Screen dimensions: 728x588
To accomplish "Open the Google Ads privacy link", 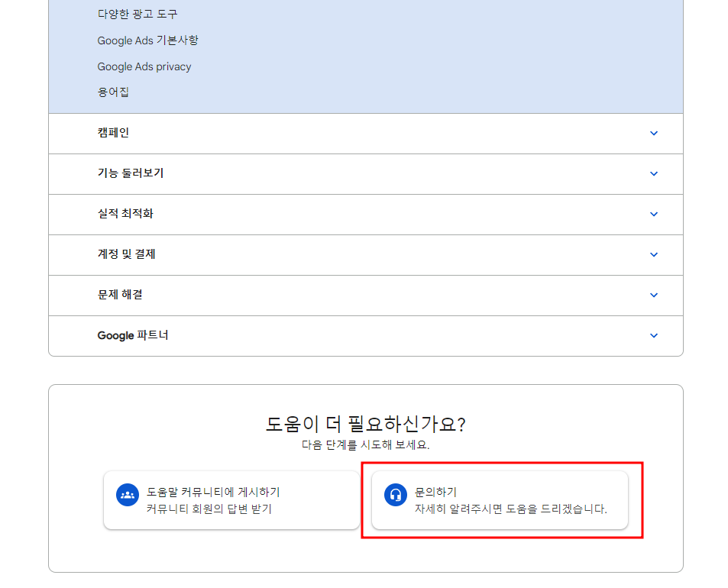I will click(144, 66).
